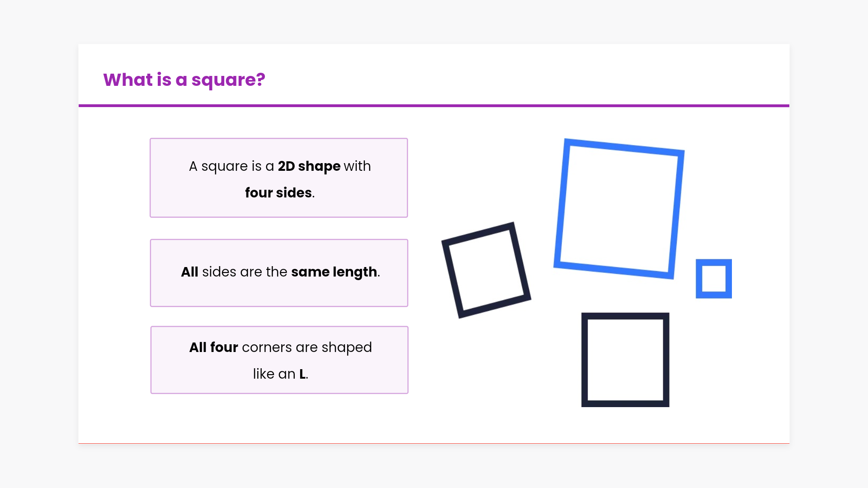The image size is (868, 488).
Task: Select the upright dark navy square
Action: pyautogui.click(x=625, y=360)
